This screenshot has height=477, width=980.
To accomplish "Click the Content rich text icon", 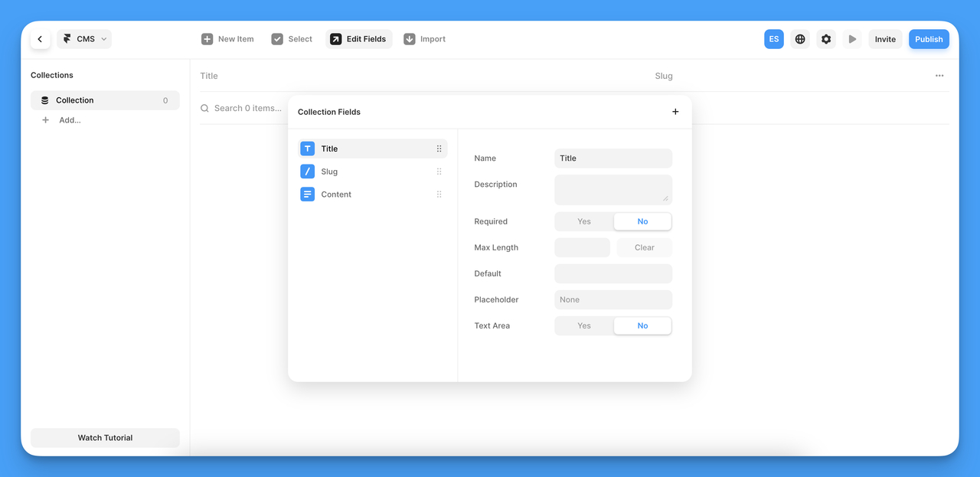I will click(308, 194).
